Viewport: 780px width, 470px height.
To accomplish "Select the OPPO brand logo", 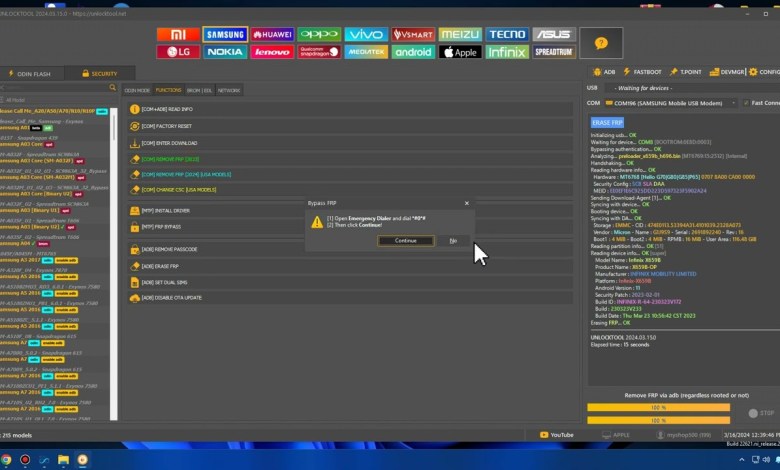I will pos(319,34).
